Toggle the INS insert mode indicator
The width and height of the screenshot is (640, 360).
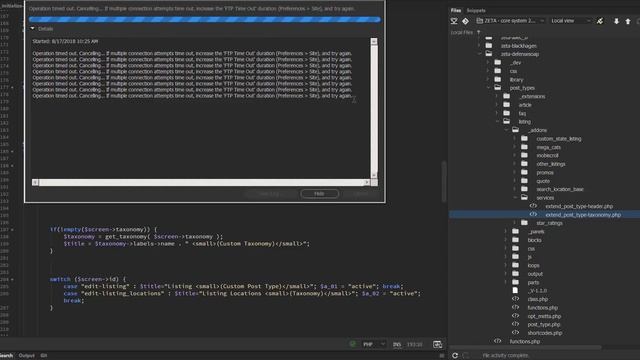point(397,344)
